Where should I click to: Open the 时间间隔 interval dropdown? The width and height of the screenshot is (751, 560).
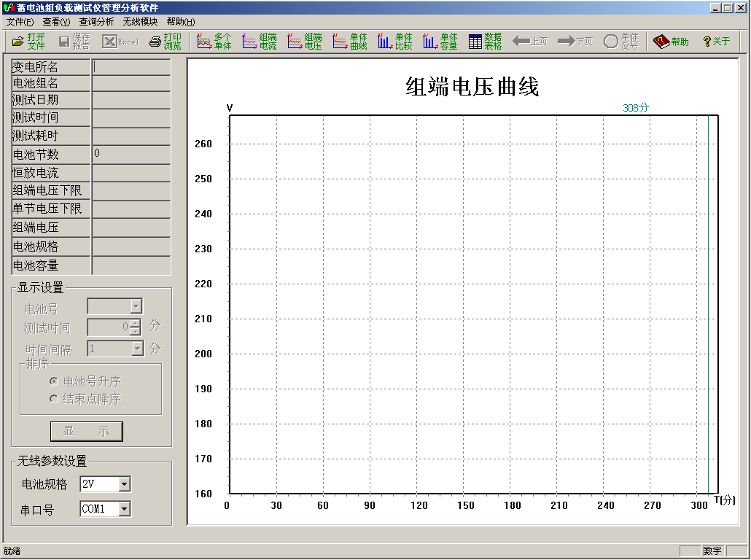click(137, 349)
